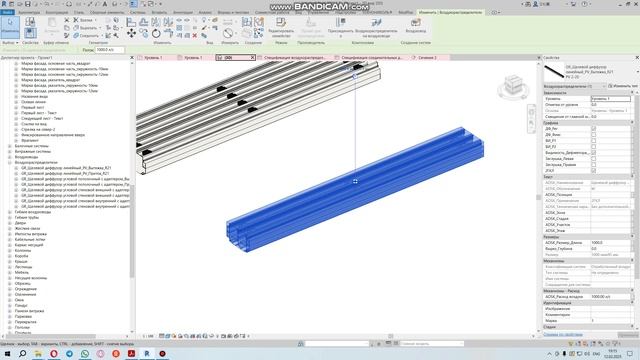The width and height of the screenshot is (640, 360).
Task: Toggle the ДФ_Лев checkbox
Action: tap(593, 129)
